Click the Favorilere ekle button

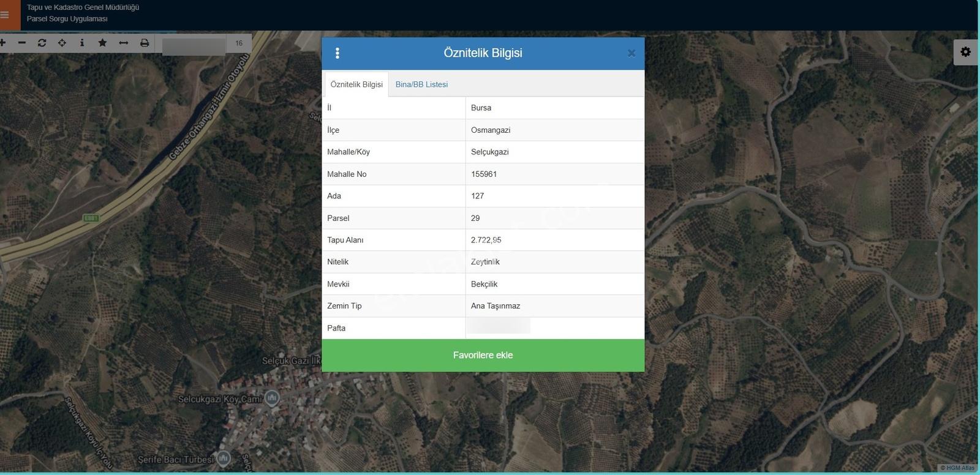coord(483,355)
